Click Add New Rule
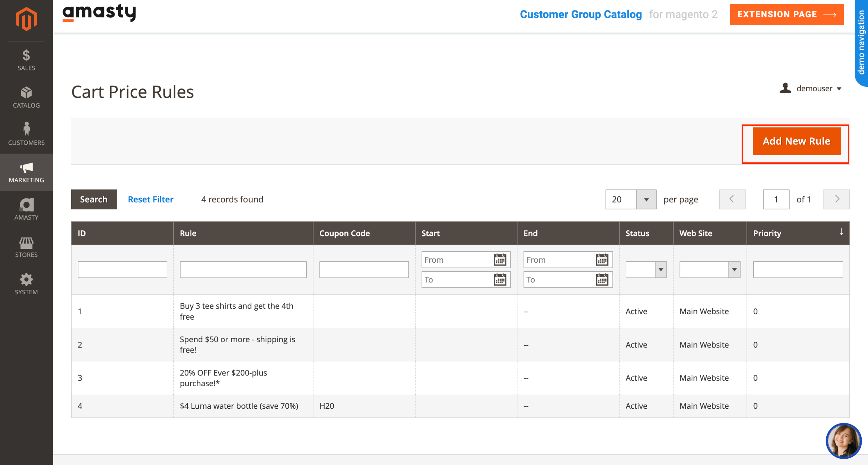868x465 pixels. [796, 141]
